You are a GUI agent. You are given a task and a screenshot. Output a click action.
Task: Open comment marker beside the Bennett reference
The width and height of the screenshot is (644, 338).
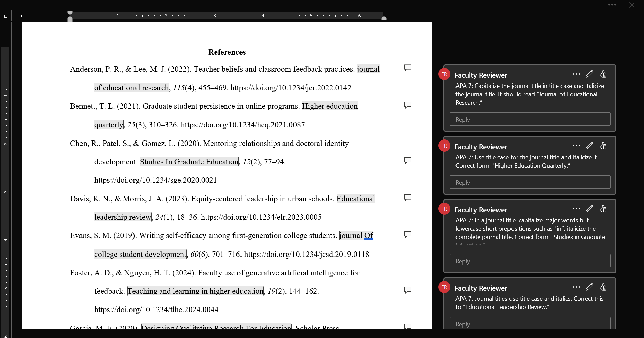coord(408,105)
